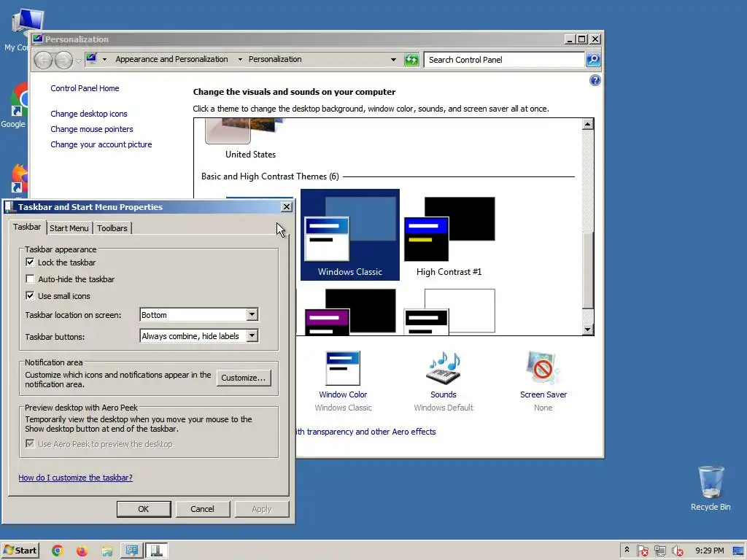
Task: Uncheck Use small icons
Action: (x=30, y=296)
